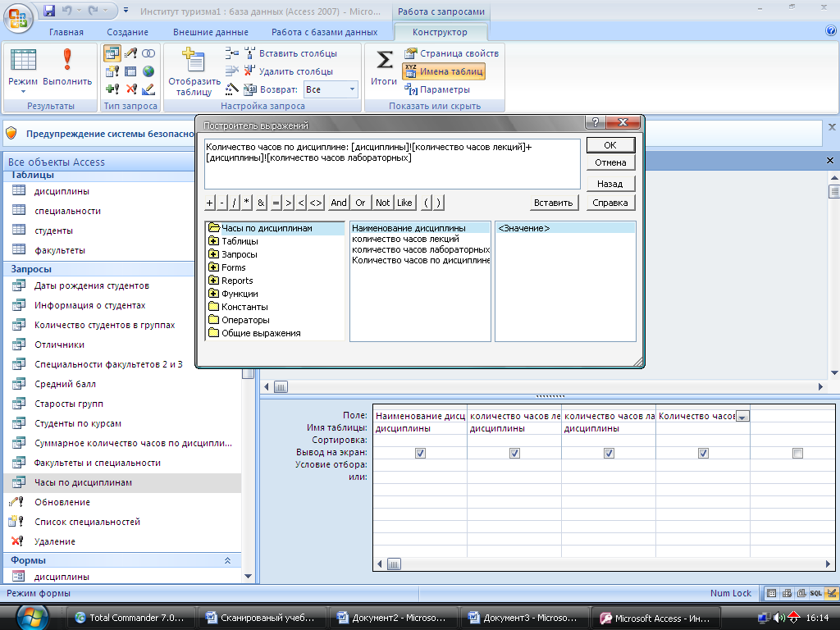
Task: Switch to Design view icon in status bar
Action: 831,593
